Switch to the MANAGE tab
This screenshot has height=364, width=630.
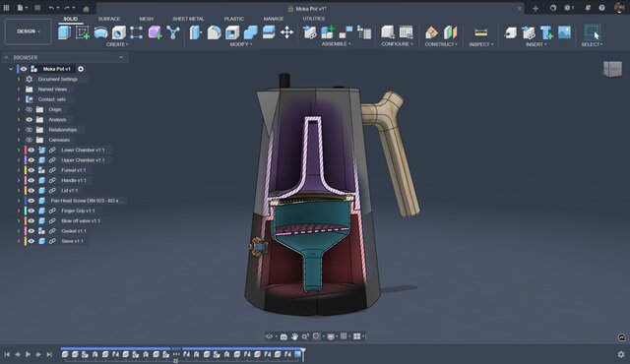[x=274, y=19]
